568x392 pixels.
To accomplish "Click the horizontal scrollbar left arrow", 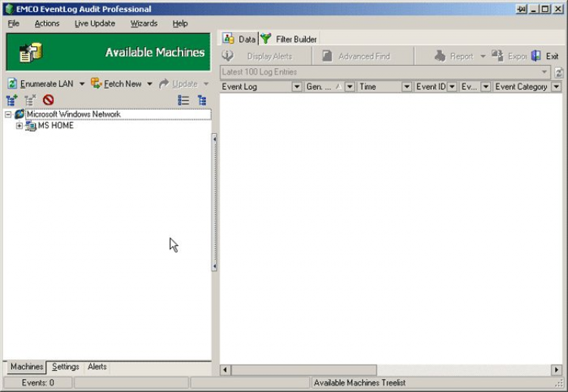I will click(x=225, y=370).
